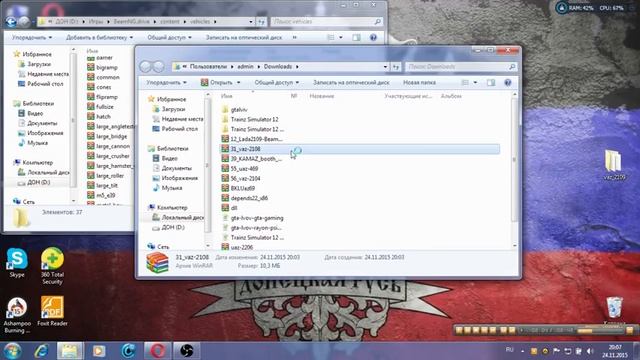Click the Участвующие ис... column header
This screenshot has height=360, width=640.
tap(408, 96)
